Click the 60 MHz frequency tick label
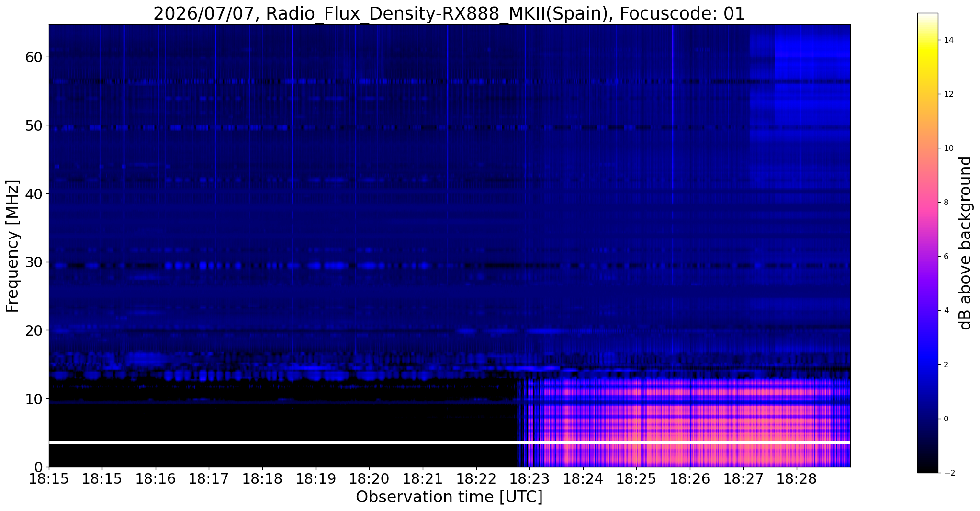This screenshot has height=511, width=980. [34, 57]
